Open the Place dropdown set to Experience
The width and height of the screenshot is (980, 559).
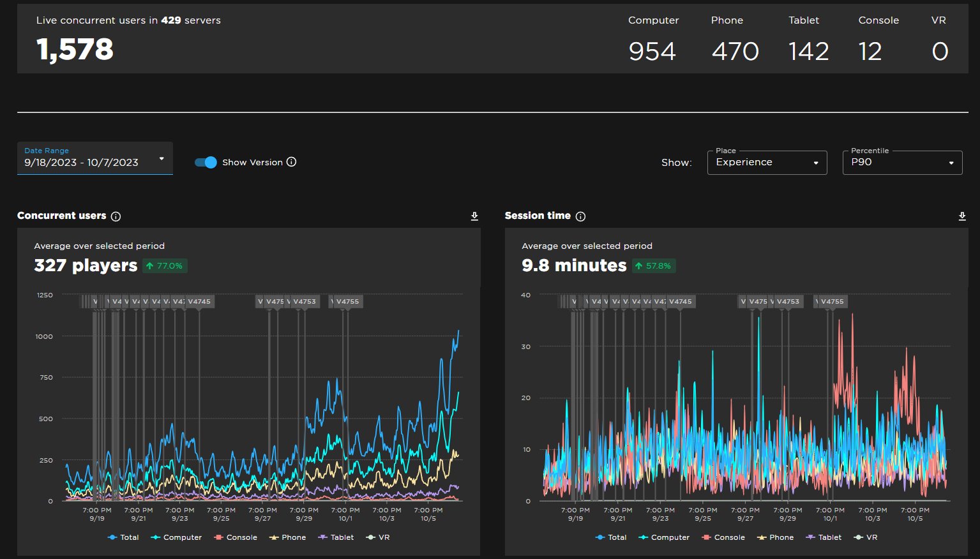pos(767,162)
